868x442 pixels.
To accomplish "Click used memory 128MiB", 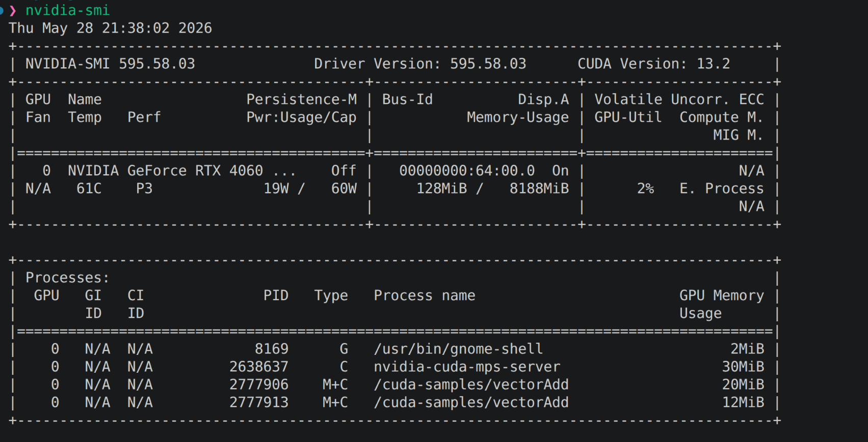I will tap(441, 188).
